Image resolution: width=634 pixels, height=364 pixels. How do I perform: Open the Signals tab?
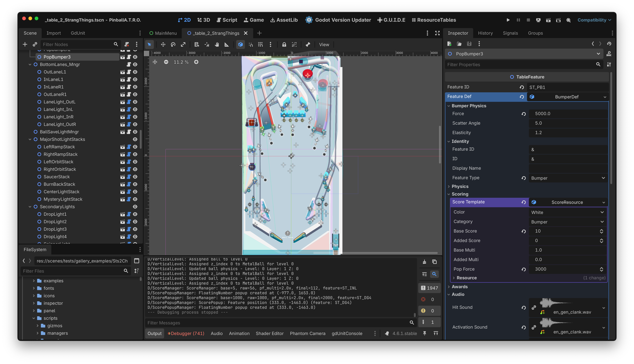[x=510, y=33]
